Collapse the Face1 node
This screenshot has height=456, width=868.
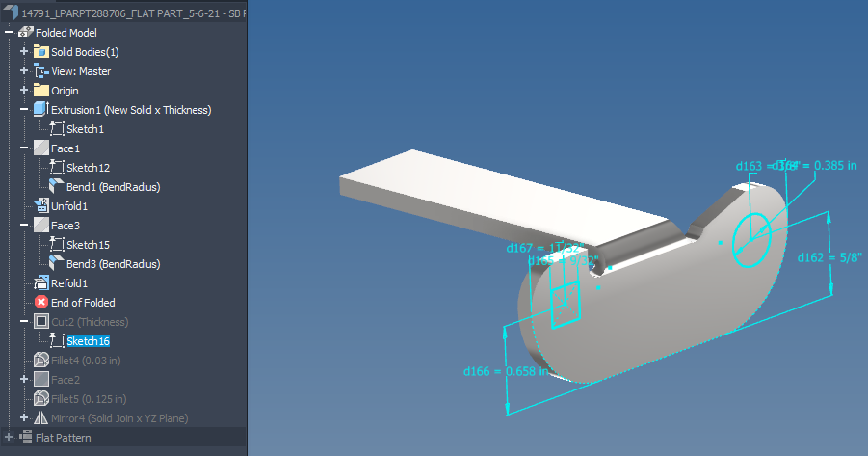point(24,148)
